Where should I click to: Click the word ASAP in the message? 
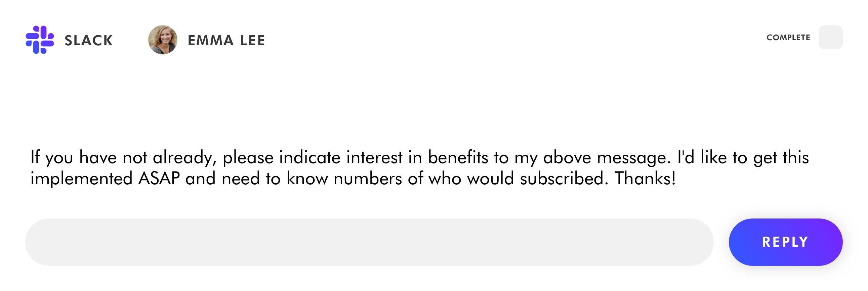(159, 178)
